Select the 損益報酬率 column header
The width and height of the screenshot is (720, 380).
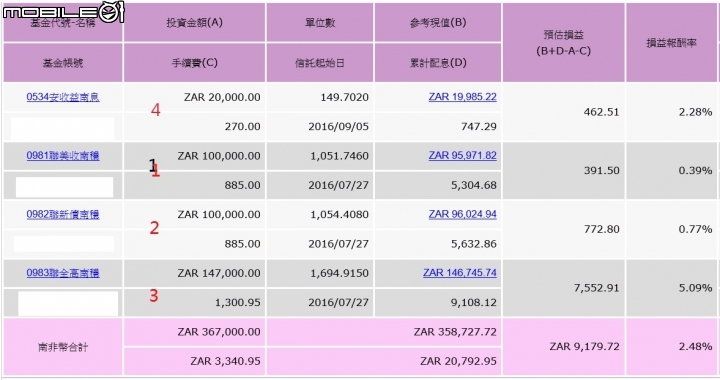coord(671,43)
